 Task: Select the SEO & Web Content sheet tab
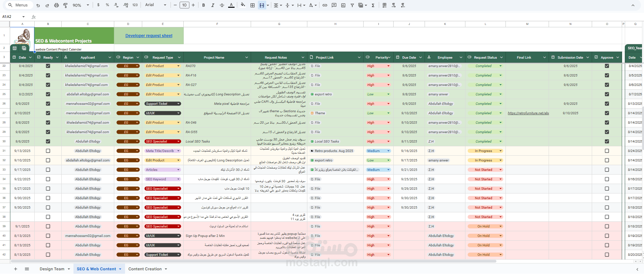pos(96,269)
